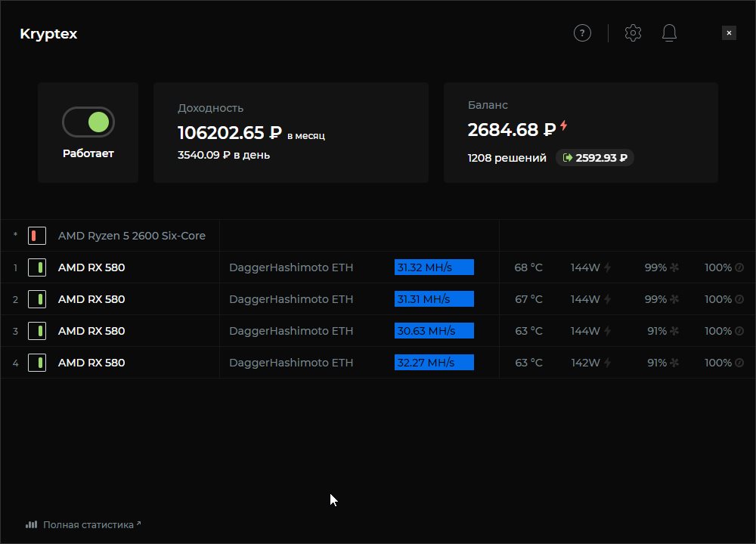Toggle the fourth AMD RX 580 card
Screen dimensions: 756x544
tap(37, 363)
